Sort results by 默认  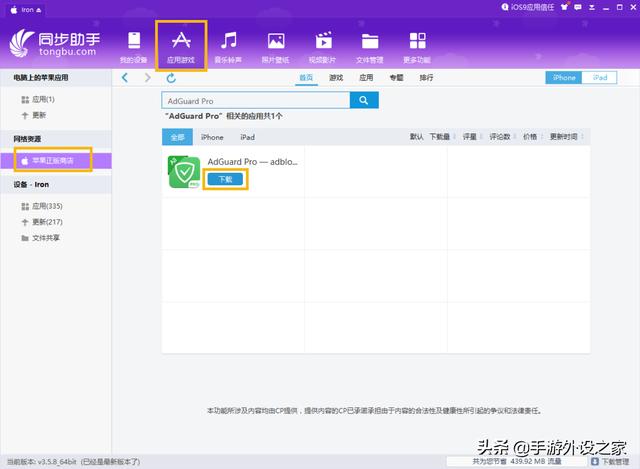(x=416, y=137)
